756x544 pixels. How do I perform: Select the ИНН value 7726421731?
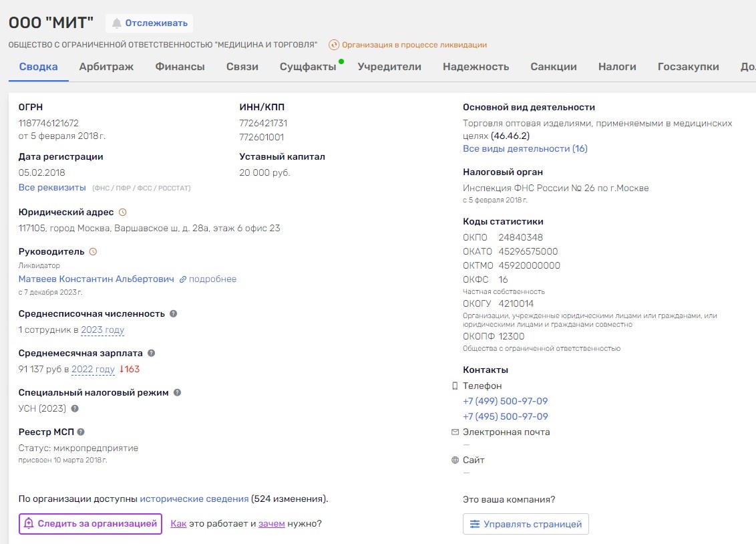(x=263, y=123)
